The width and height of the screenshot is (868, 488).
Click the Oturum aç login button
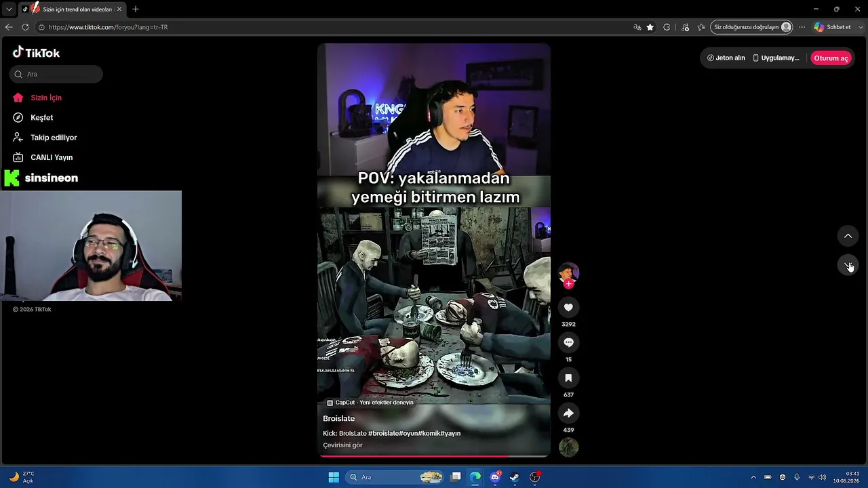[831, 58]
